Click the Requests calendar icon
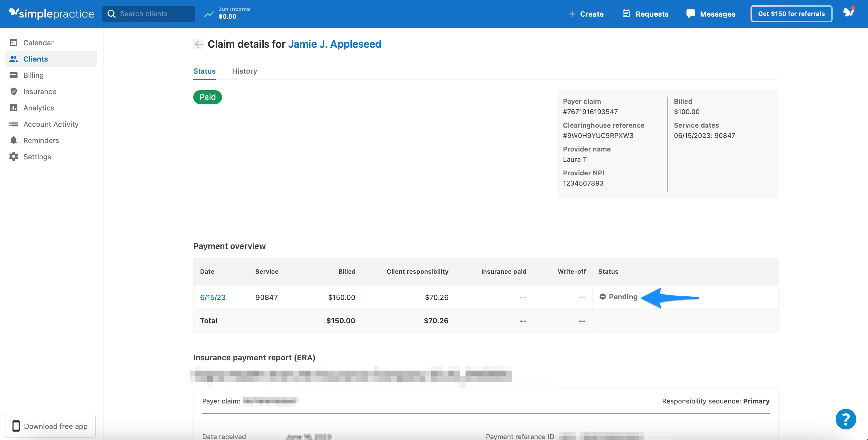Image resolution: width=868 pixels, height=440 pixels. point(626,14)
